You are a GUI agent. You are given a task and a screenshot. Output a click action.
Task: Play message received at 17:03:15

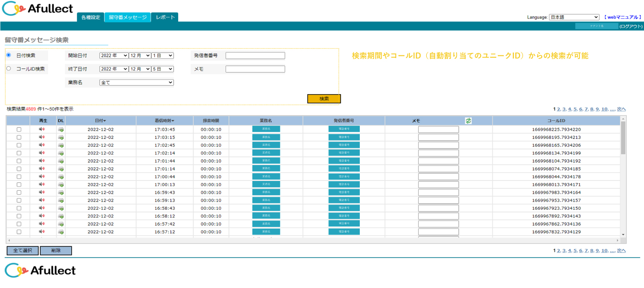tap(42, 137)
